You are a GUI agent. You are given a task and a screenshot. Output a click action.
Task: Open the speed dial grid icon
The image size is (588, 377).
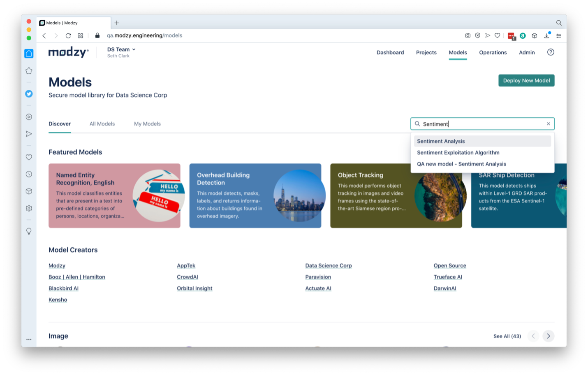81,36
